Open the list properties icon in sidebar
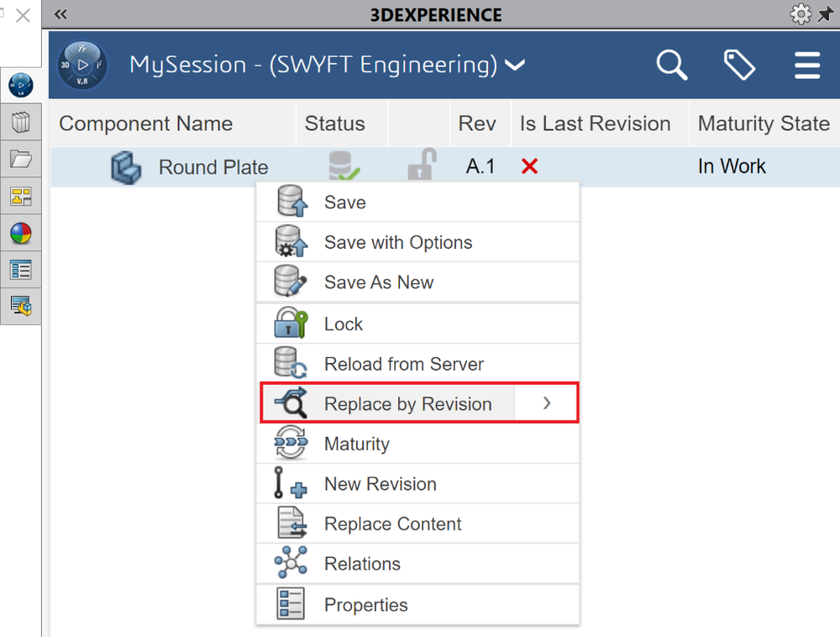840x637 pixels. (21, 270)
